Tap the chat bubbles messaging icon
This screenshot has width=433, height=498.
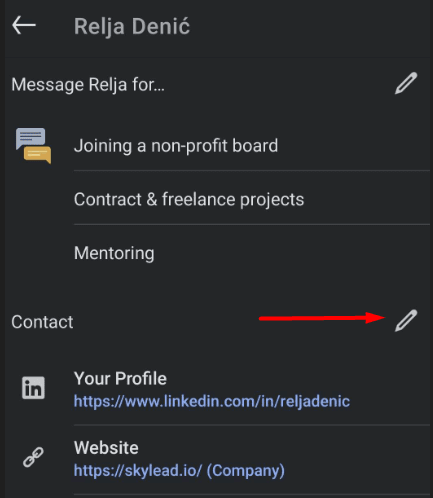pyautogui.click(x=33, y=146)
